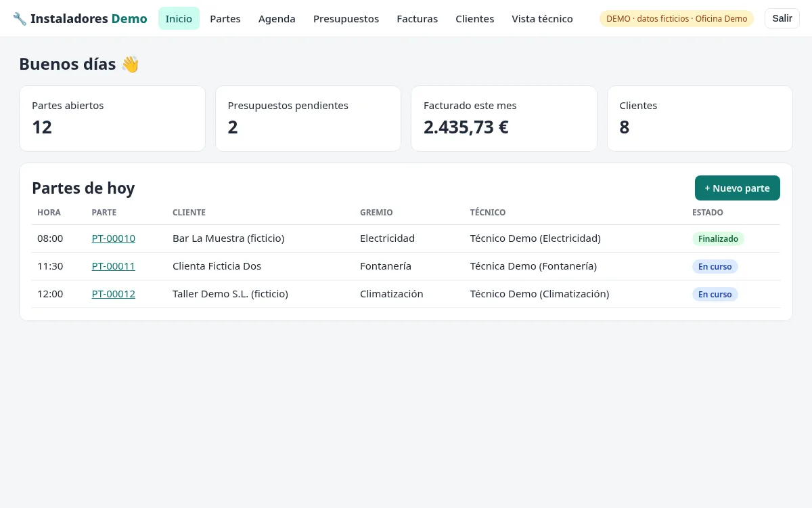Screen dimensions: 812x508
Task: Open parte PT-00010
Action: [114, 238]
